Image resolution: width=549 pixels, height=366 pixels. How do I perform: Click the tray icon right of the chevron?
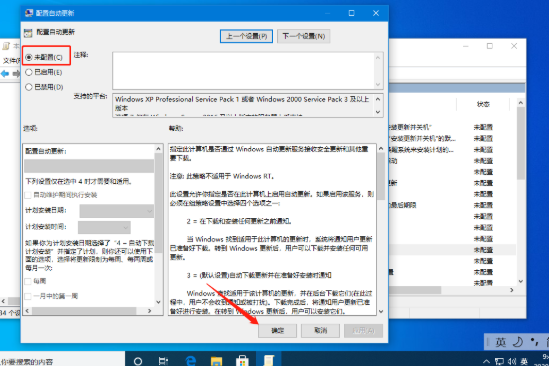[x=499, y=361]
